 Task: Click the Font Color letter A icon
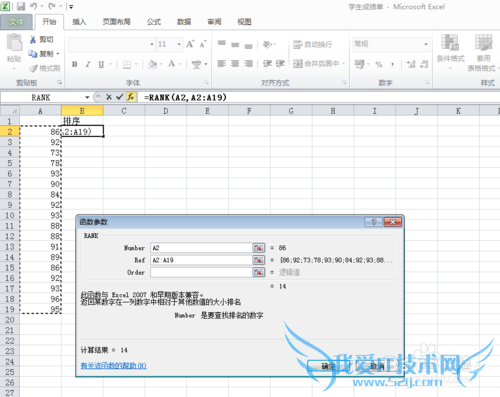(172, 64)
